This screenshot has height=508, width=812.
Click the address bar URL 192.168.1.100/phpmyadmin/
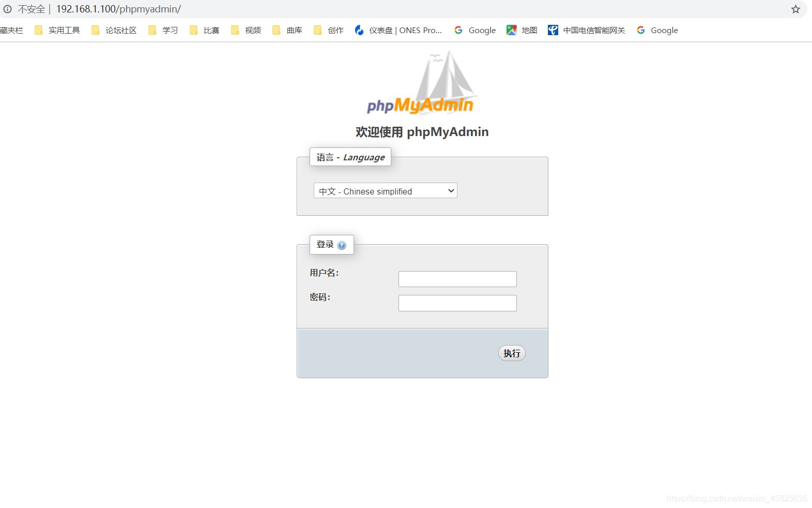pos(118,9)
